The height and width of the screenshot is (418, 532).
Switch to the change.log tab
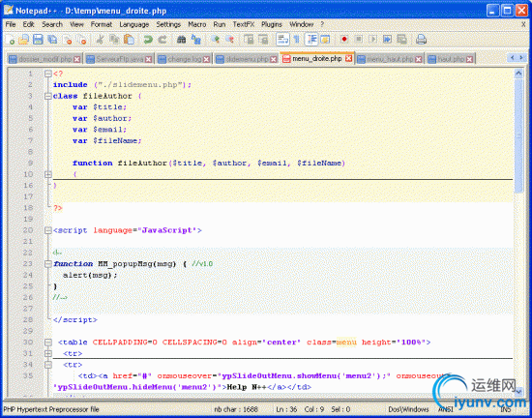[184, 59]
